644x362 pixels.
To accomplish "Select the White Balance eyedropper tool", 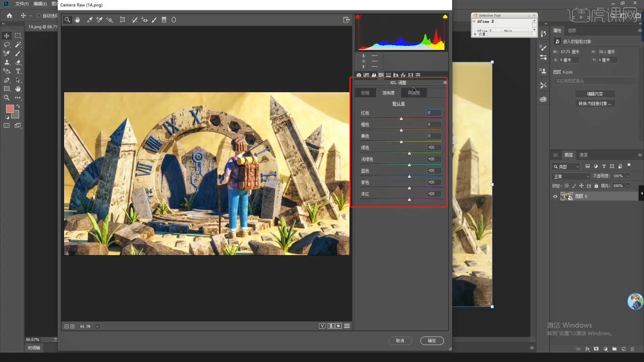I will pos(90,20).
